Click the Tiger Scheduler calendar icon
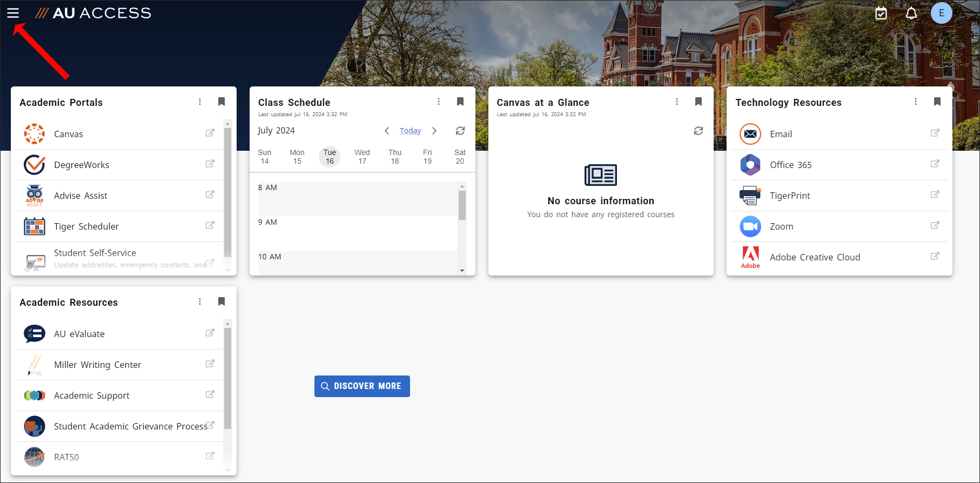980x483 pixels. (35, 226)
